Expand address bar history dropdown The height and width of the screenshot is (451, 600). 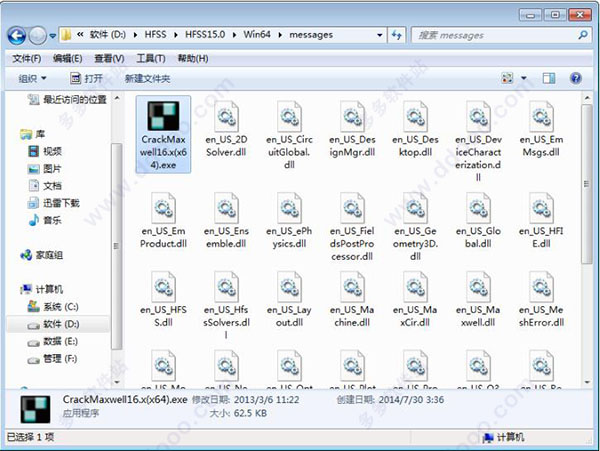coord(379,35)
